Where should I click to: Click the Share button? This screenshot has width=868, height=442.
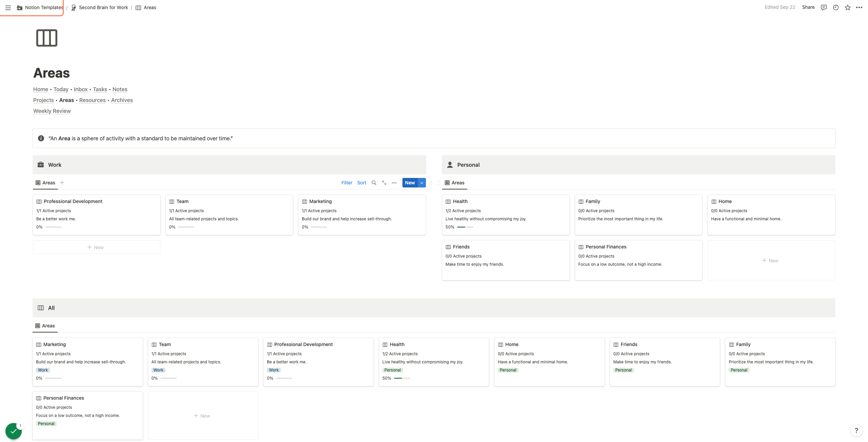808,7
